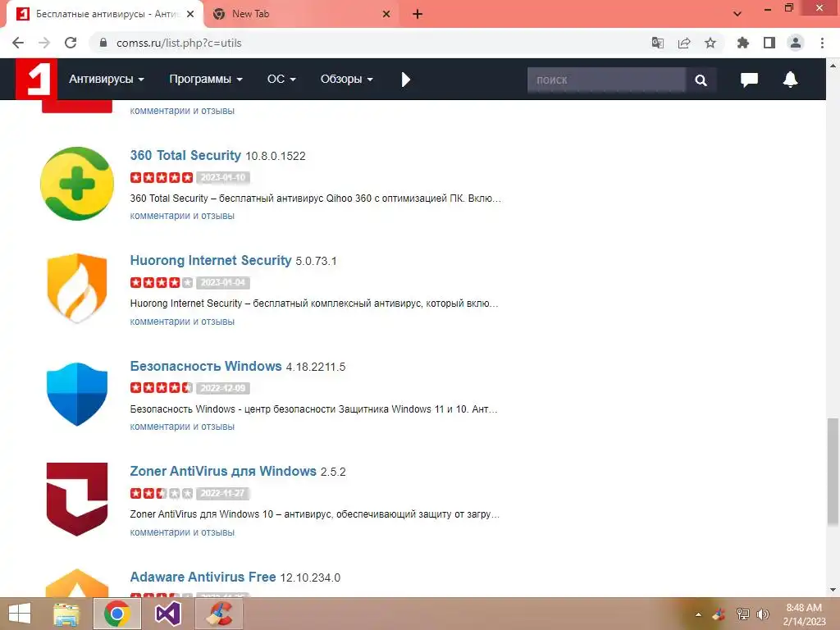Open CCleaner from taskbar
Screen dimensions: 840x630
(219, 614)
